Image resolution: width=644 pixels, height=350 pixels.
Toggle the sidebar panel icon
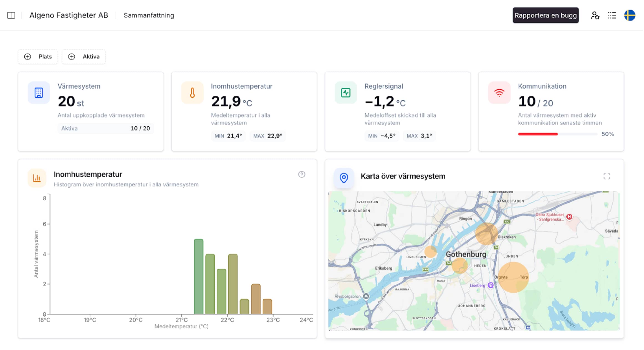(x=11, y=15)
